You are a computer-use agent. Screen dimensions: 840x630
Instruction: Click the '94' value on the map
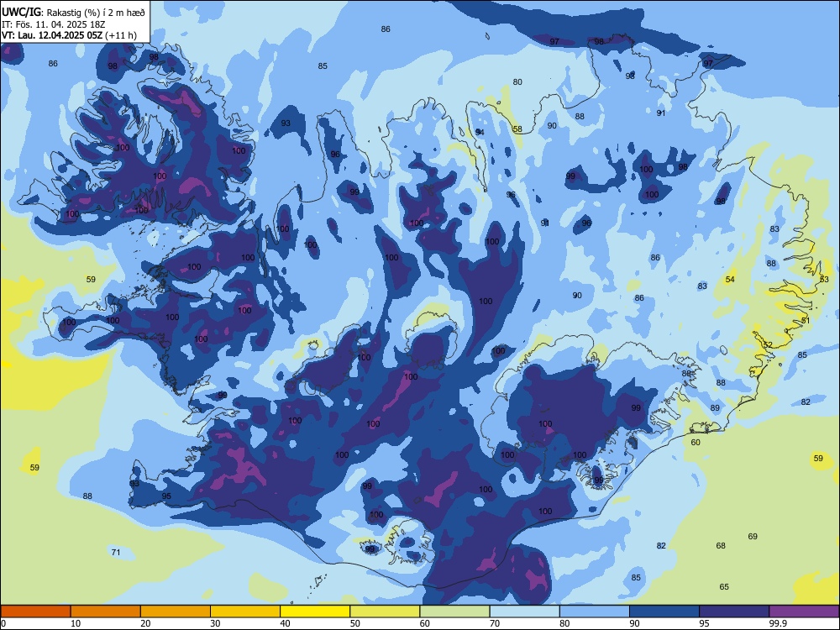pos(480,132)
